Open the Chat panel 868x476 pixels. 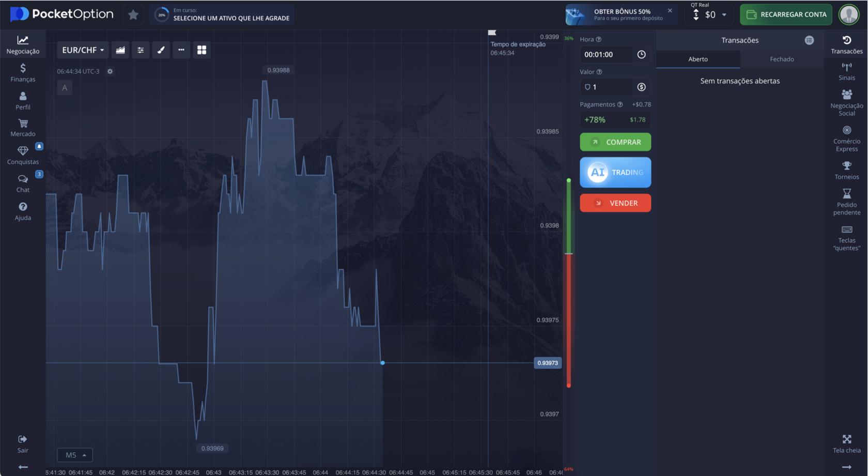point(23,183)
